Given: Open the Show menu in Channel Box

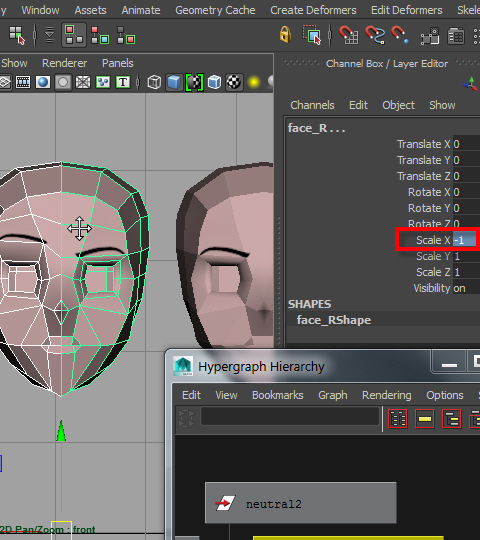Looking at the screenshot, I should 442,105.
